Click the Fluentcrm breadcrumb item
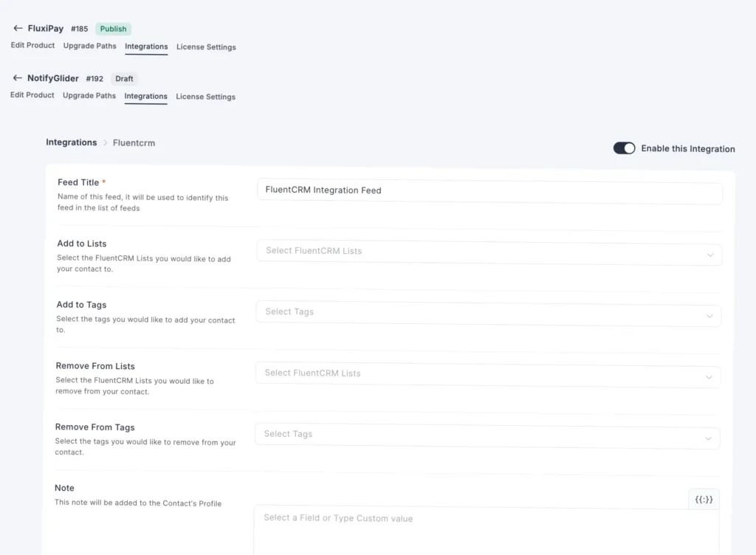The height and width of the screenshot is (555, 756). click(133, 142)
